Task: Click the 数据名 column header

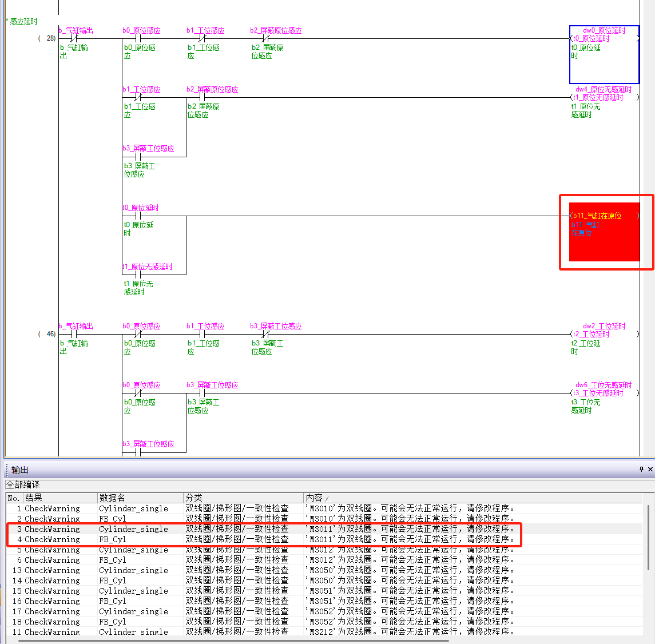Action: [140, 498]
